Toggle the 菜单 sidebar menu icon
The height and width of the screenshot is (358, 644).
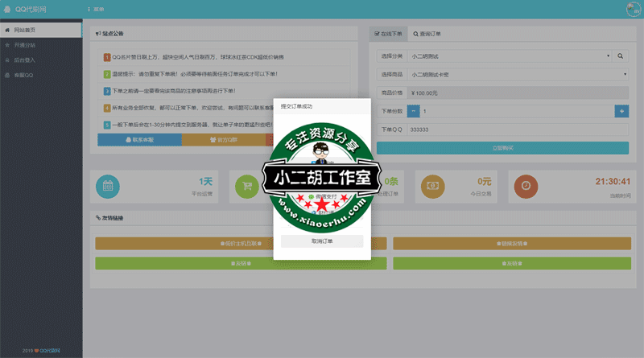click(x=89, y=9)
